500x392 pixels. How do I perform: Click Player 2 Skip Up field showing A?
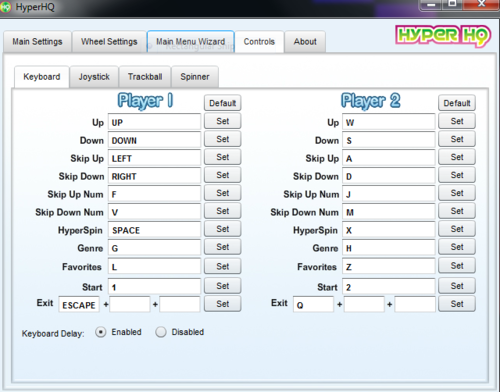(x=389, y=158)
